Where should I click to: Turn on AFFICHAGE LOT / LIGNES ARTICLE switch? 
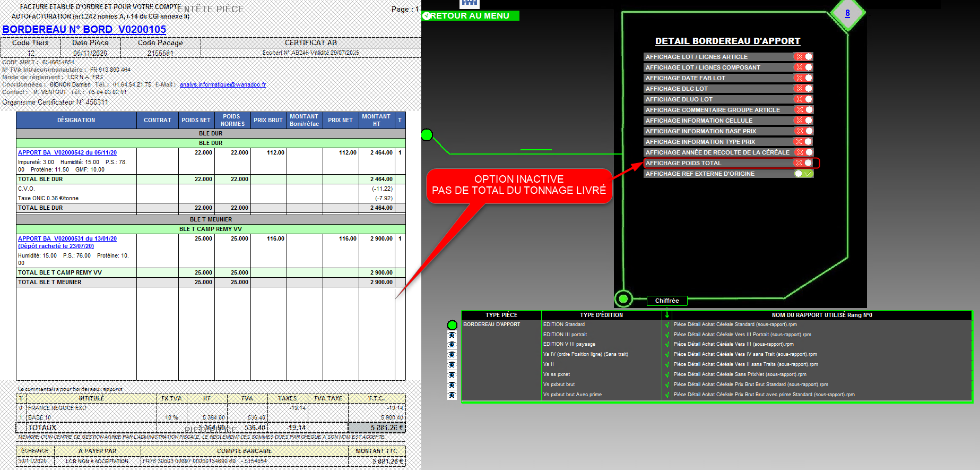coord(803,57)
